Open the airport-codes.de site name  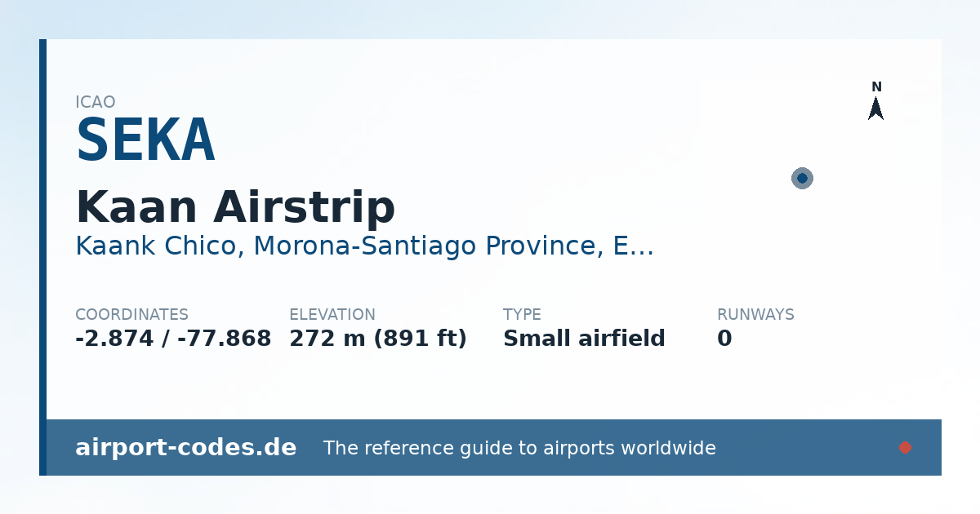click(185, 447)
